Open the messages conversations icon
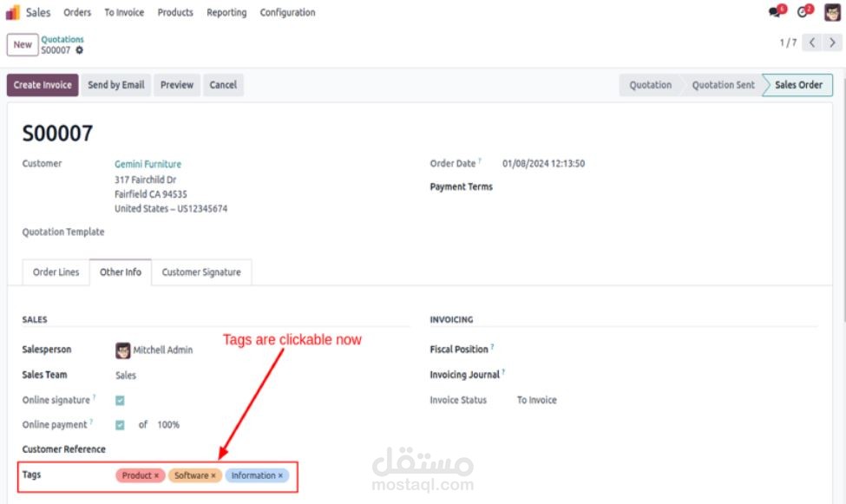Image resolution: width=846 pixels, height=504 pixels. 775,12
